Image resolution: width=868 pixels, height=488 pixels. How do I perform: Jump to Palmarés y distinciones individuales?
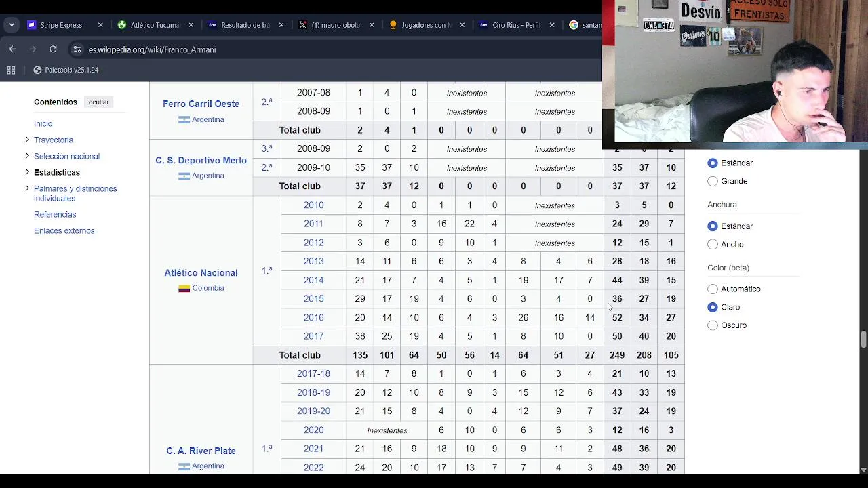pos(75,193)
